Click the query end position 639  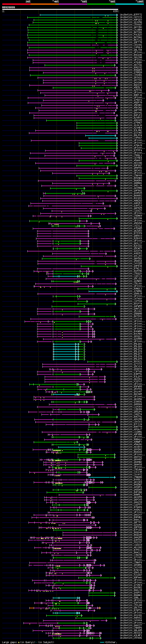115,11
